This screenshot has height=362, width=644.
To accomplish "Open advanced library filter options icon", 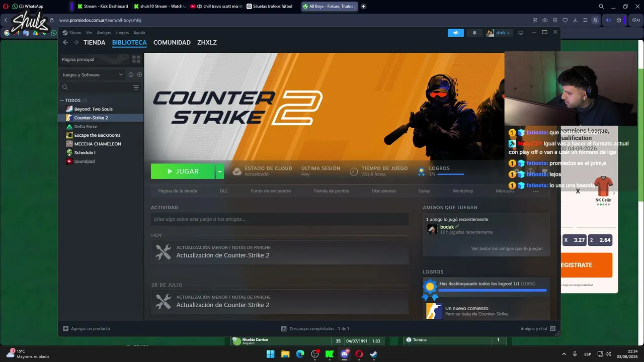I will (136, 87).
